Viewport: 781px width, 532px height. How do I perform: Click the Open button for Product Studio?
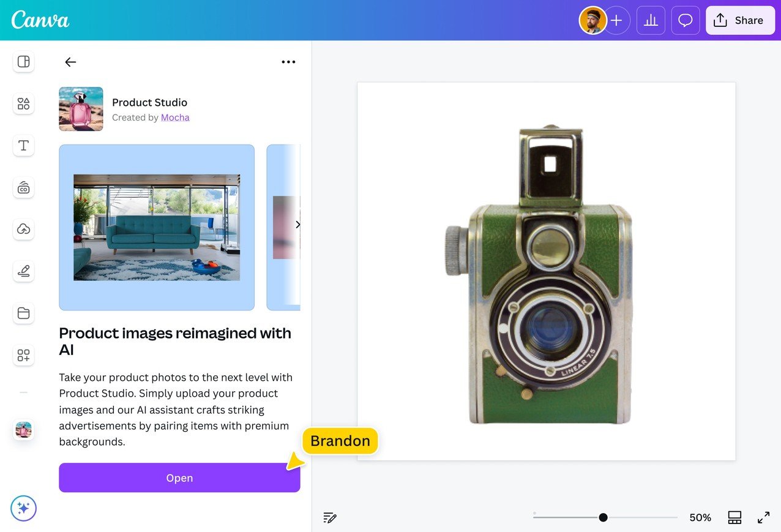[x=179, y=478]
